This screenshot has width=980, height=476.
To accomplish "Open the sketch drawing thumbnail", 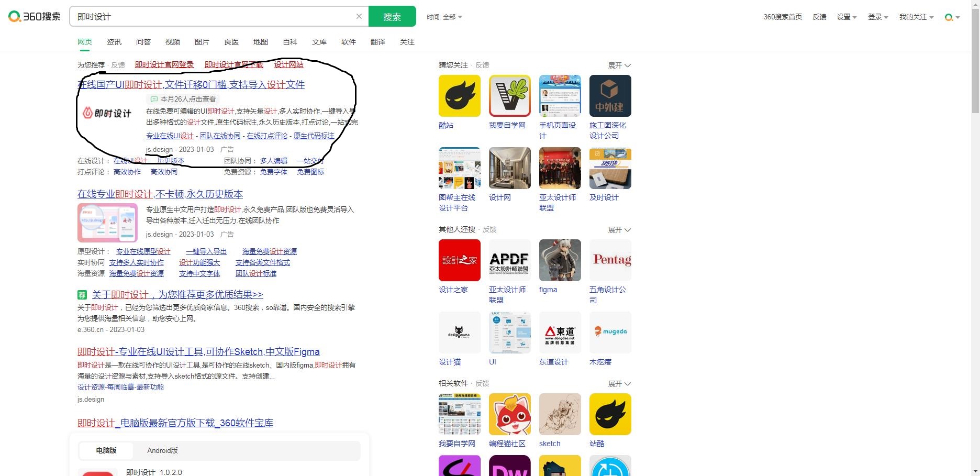I will coord(560,414).
